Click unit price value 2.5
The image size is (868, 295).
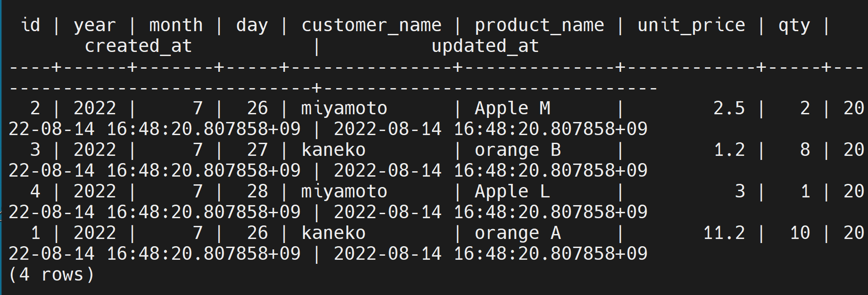click(x=729, y=108)
